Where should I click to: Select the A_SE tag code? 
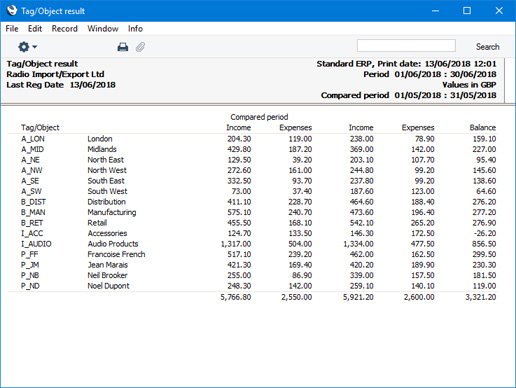click(x=30, y=181)
